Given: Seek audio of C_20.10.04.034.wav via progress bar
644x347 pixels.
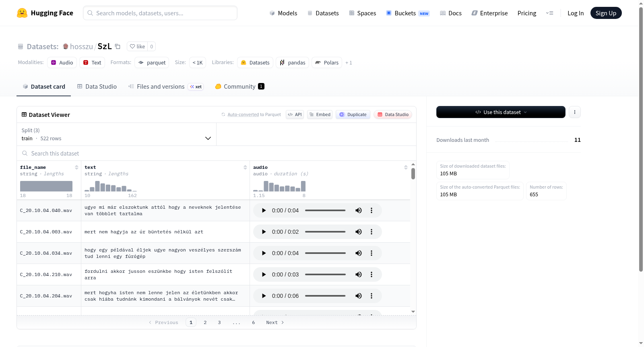Looking at the screenshot, I should pyautogui.click(x=325, y=253).
